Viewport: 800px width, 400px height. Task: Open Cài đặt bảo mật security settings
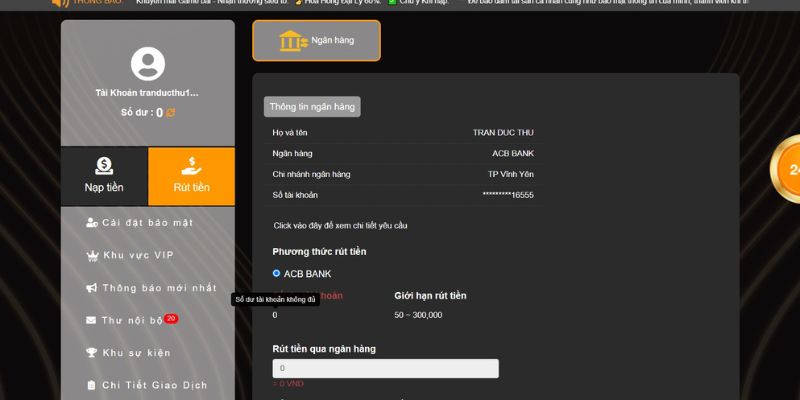(147, 222)
